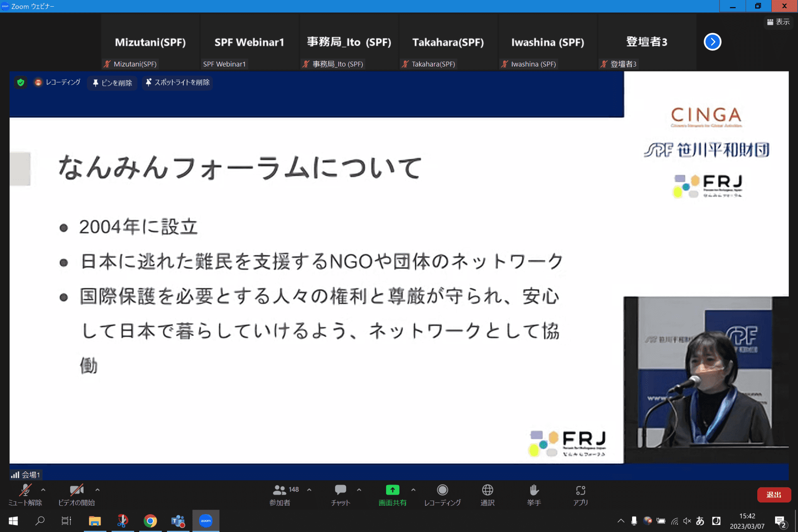This screenshot has height=532, width=798.
Task: Click microphone icon in system tray
Action: tap(634, 521)
